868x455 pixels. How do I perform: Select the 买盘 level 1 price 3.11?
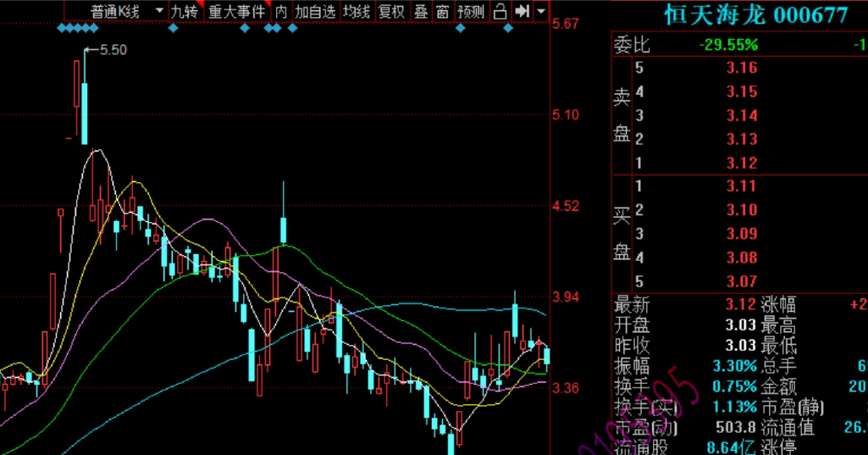point(741,186)
